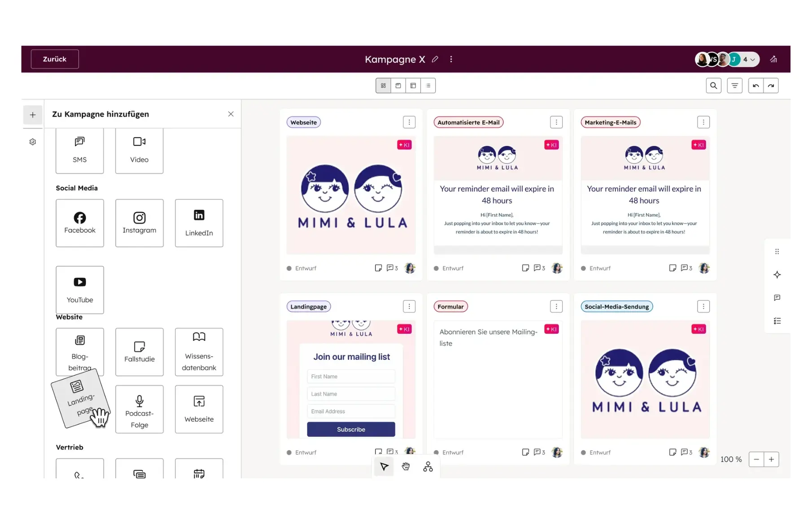
Task: Open the Formular card options menu
Action: point(556,306)
